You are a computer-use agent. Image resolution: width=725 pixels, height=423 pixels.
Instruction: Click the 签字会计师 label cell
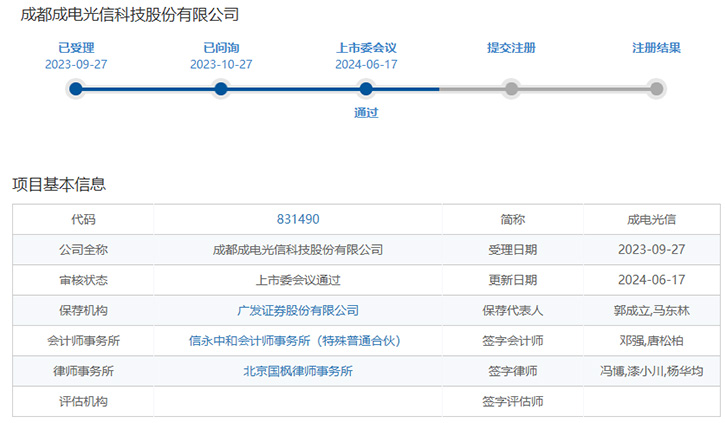click(513, 341)
